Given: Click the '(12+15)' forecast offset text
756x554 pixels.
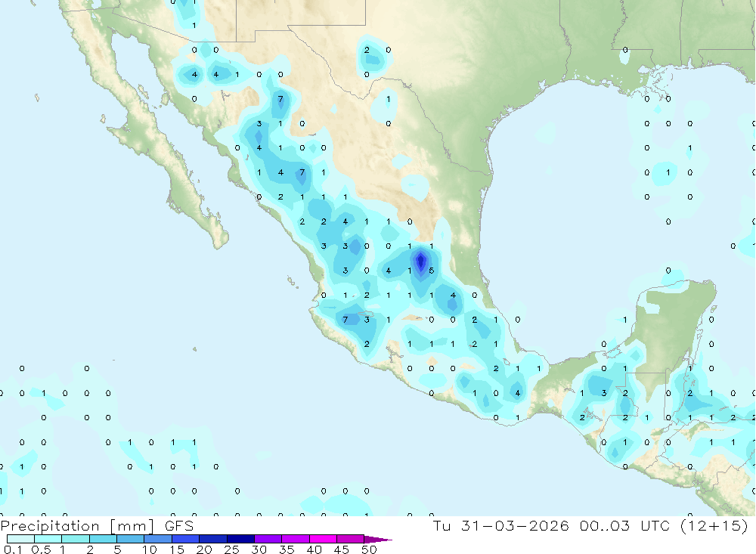Looking at the screenshot, I should (x=714, y=525).
